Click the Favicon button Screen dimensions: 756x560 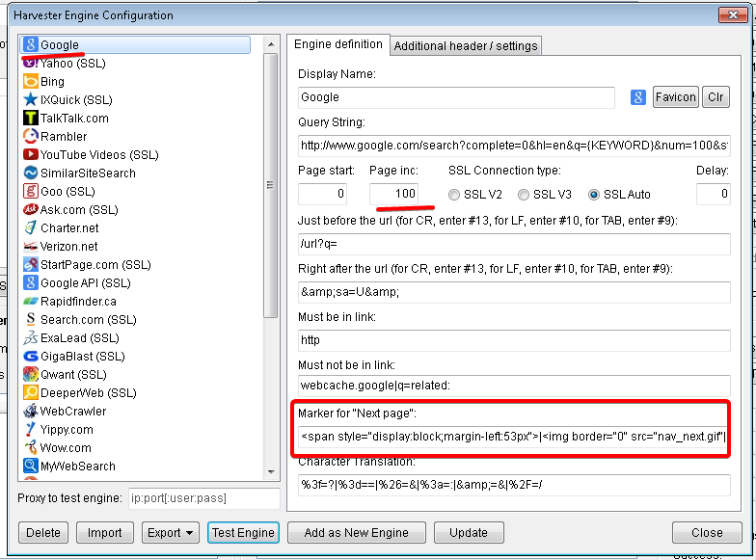[x=675, y=97]
